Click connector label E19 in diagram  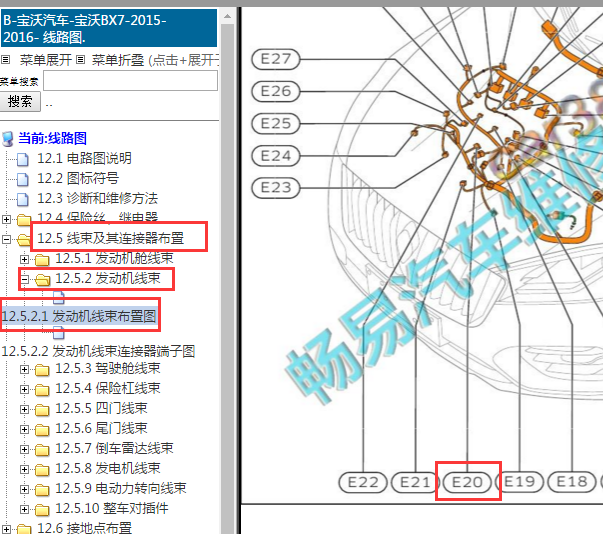(520, 482)
